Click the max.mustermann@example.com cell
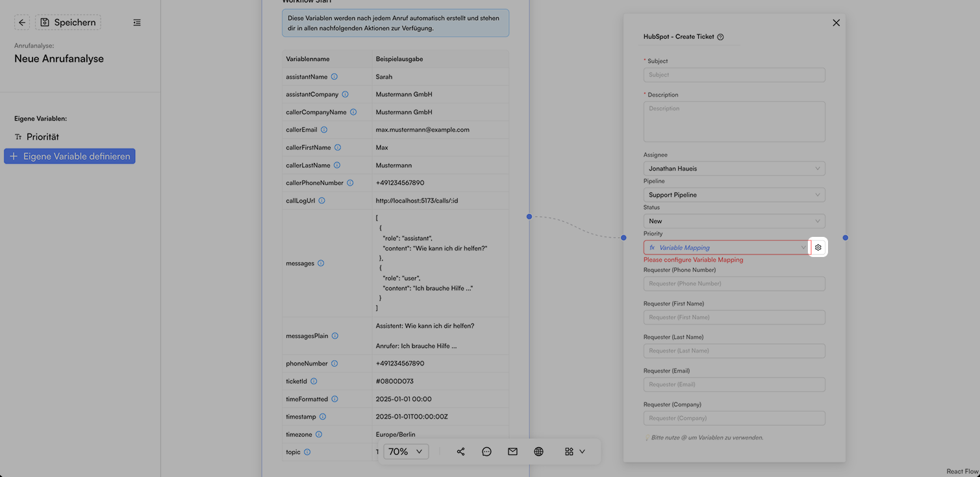Screen dimensions: 980x477 point(422,130)
